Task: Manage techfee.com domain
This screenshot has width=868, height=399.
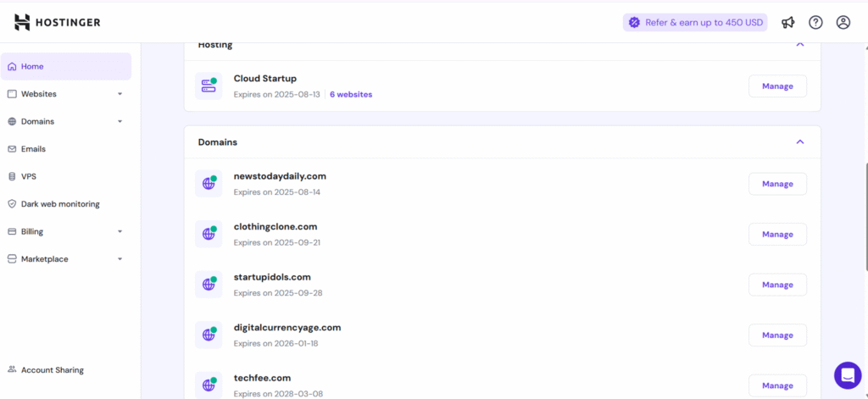Action: (778, 385)
